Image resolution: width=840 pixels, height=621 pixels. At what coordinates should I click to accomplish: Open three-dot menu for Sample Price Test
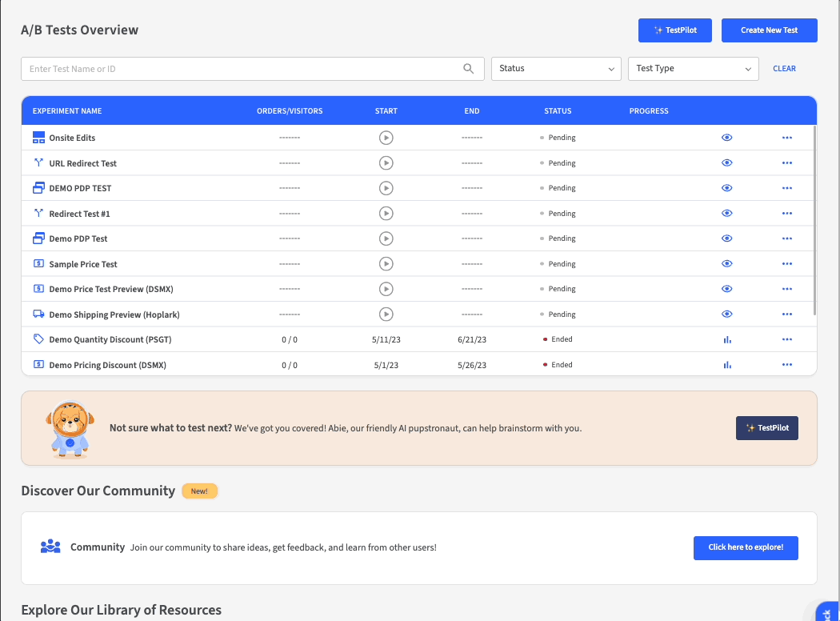[787, 264]
